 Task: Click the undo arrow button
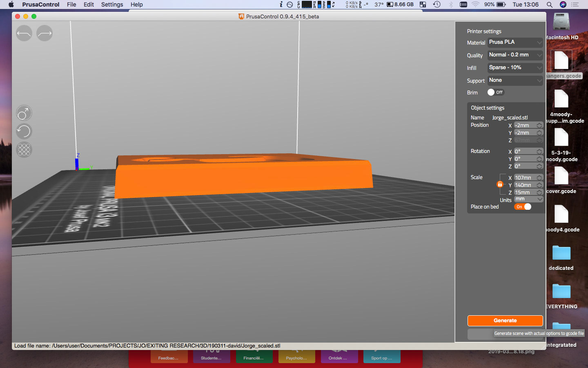click(24, 34)
